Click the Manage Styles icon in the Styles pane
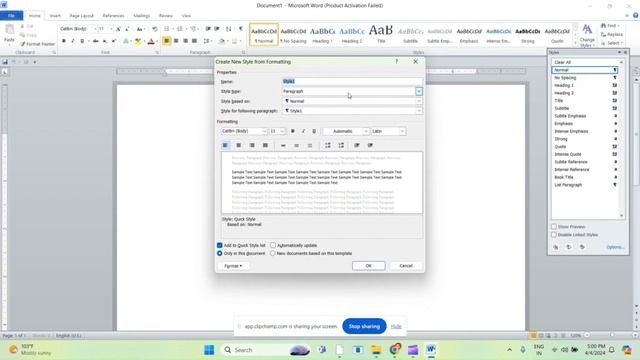 click(582, 247)
